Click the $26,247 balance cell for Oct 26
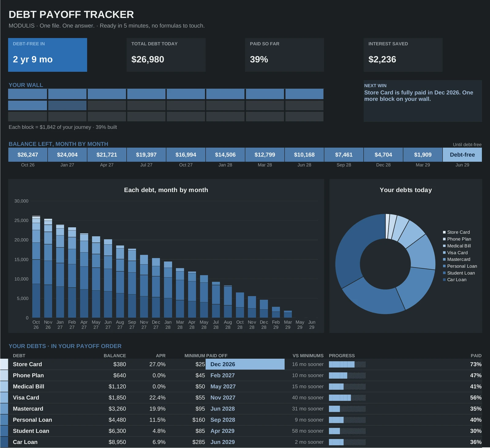The height and width of the screenshot is (448, 490). pyautogui.click(x=28, y=155)
